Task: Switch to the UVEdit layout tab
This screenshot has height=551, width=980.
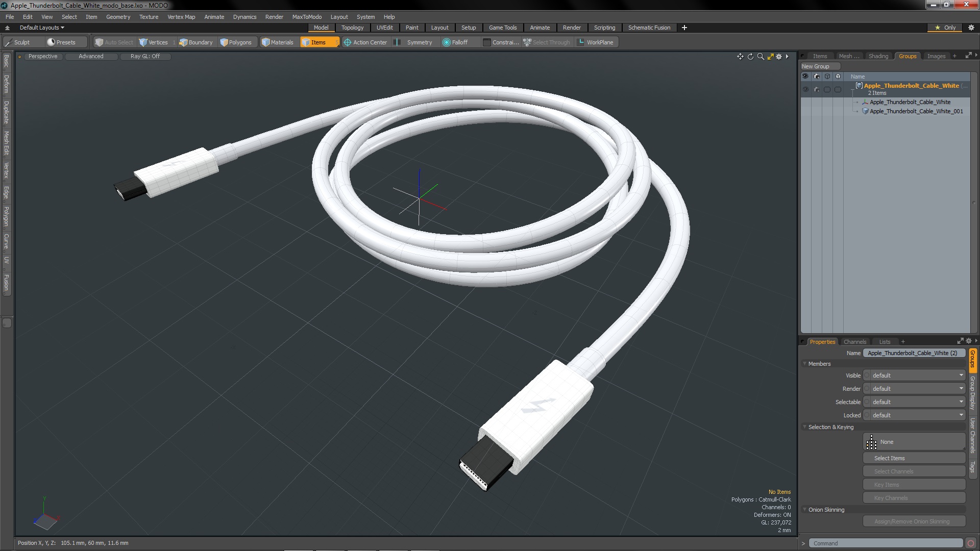Action: pyautogui.click(x=384, y=28)
